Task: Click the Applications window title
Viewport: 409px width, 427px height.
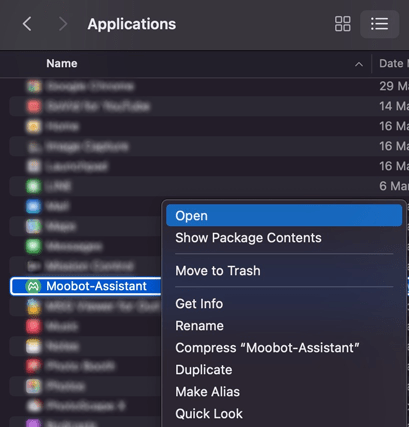Action: pos(132,24)
